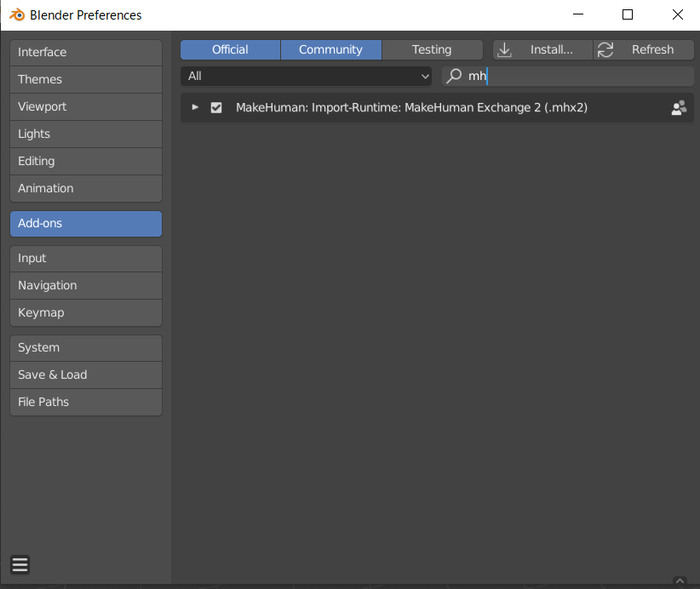Open the Save & Load section
700x589 pixels.
pos(86,375)
